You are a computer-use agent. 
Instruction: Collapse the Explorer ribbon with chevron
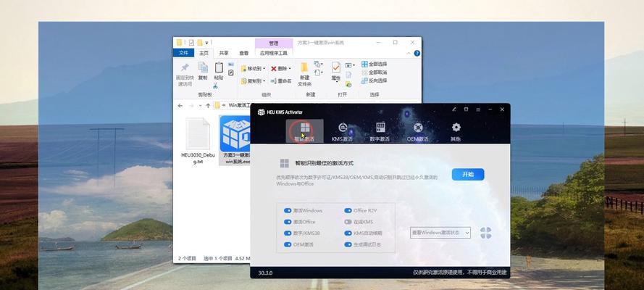point(409,53)
